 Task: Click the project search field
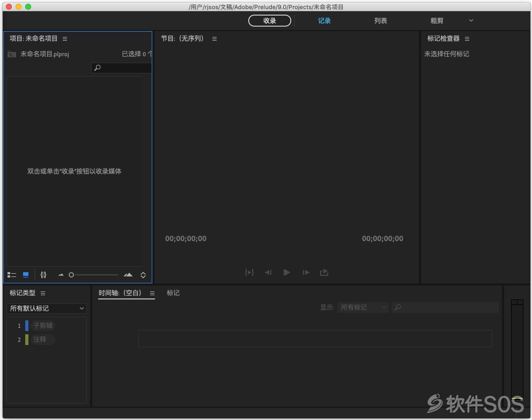(x=121, y=68)
